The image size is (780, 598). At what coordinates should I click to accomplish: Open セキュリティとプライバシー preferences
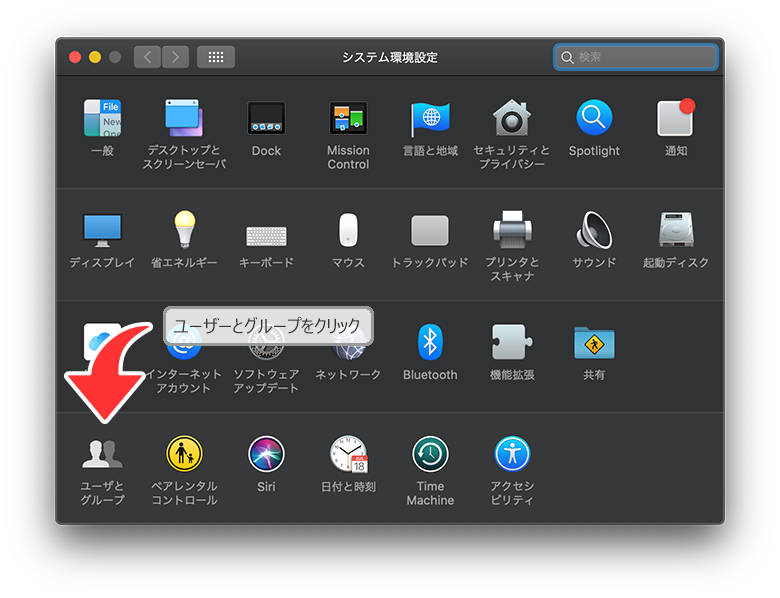point(512,118)
